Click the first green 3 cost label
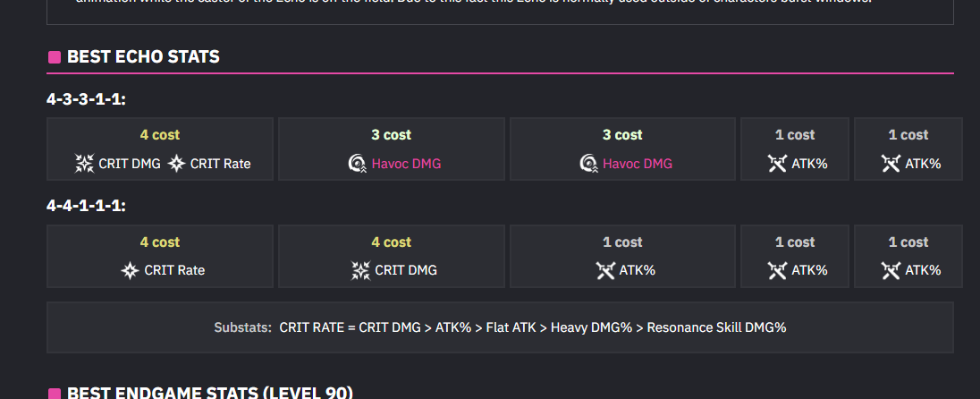Viewport: 980px width, 399px height. pyautogui.click(x=392, y=135)
